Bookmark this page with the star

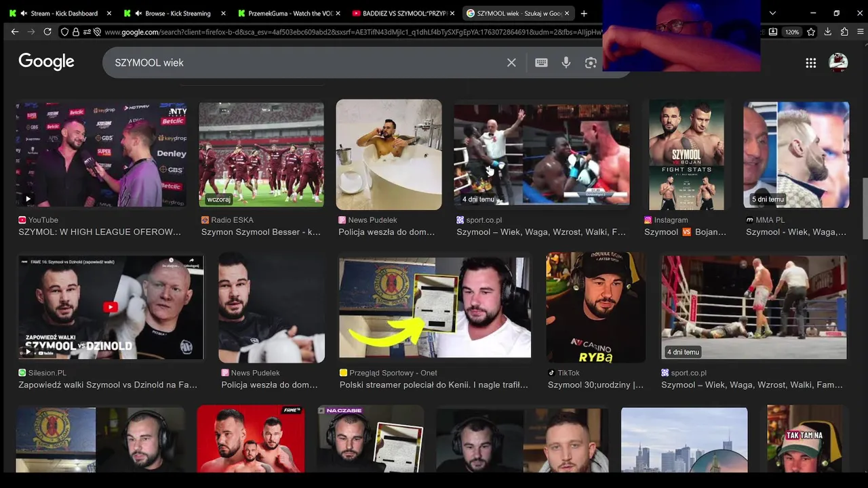pos(811,32)
